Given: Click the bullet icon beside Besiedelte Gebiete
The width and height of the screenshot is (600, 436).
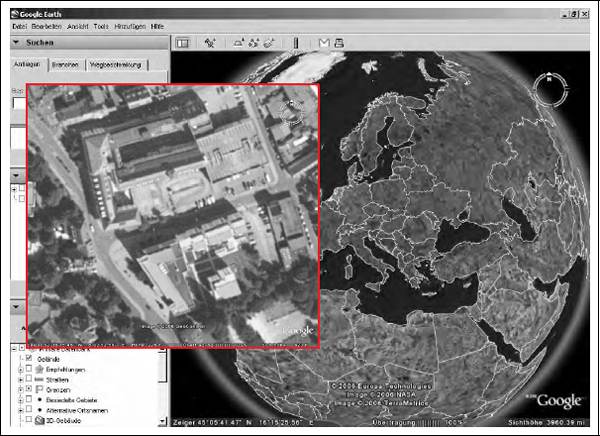Looking at the screenshot, I should coord(39,400).
